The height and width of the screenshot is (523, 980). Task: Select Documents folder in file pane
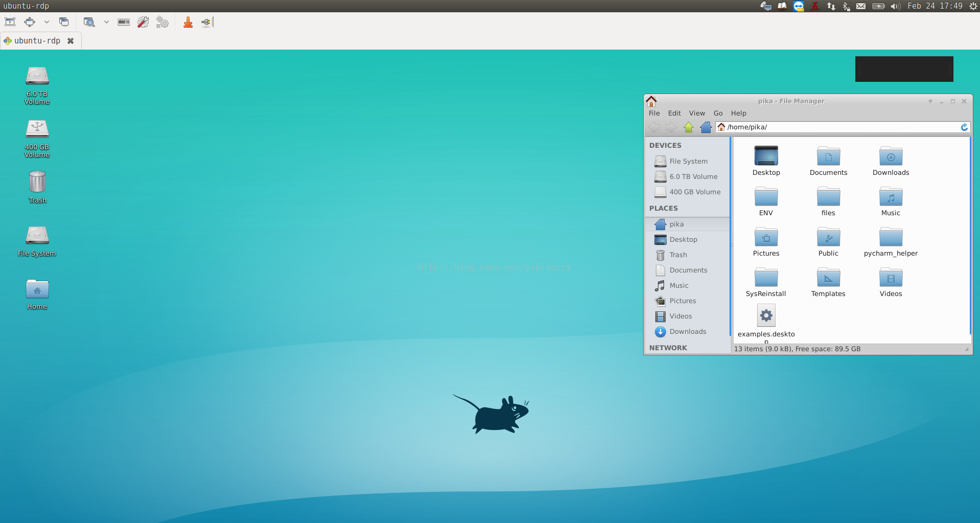[829, 161]
